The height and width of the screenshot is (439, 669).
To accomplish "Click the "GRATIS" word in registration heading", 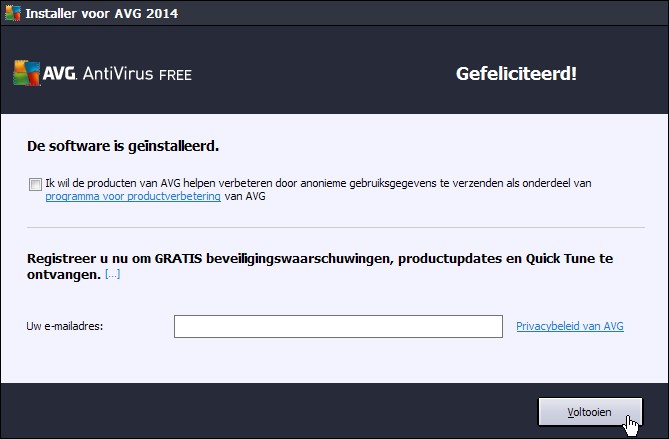I will tap(180, 259).
